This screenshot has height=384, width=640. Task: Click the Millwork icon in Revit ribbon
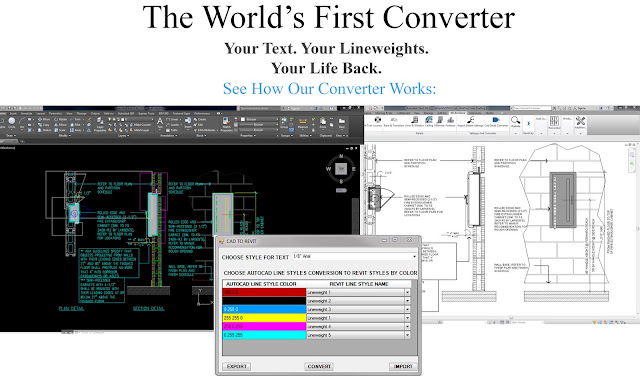click(440, 122)
